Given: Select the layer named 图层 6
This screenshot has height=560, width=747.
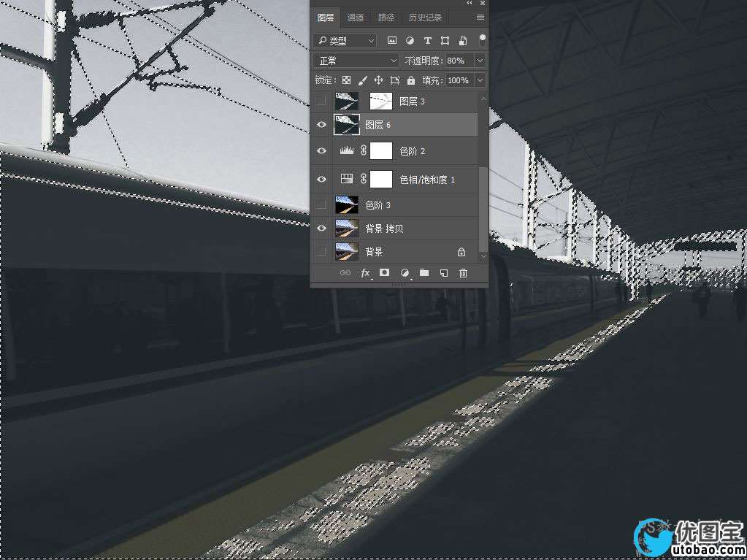Looking at the screenshot, I should tap(378, 125).
